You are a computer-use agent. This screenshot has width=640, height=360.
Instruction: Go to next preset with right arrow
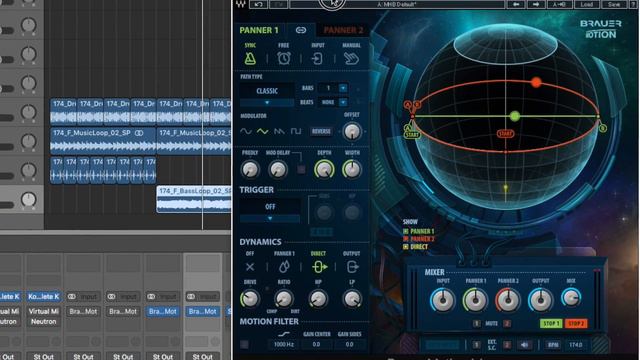[536, 4]
